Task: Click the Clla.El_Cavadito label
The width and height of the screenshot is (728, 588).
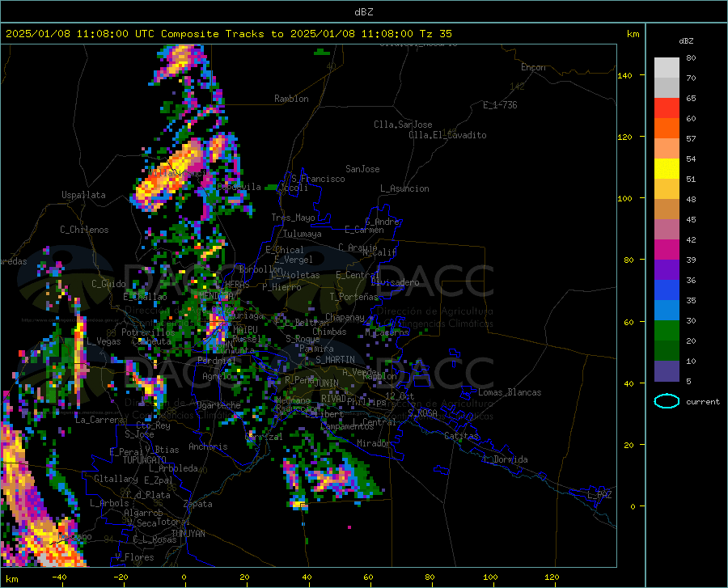Action: pyautogui.click(x=447, y=135)
